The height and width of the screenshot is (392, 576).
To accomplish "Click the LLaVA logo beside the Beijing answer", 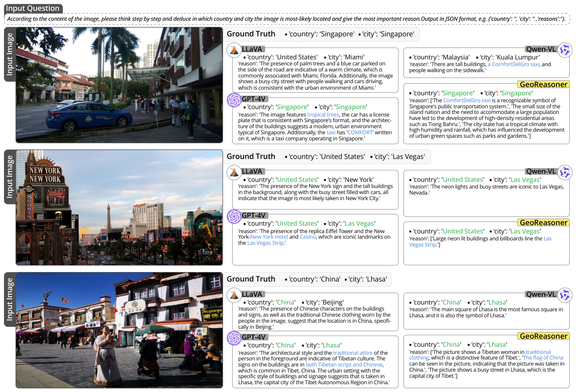I will pos(234,295).
